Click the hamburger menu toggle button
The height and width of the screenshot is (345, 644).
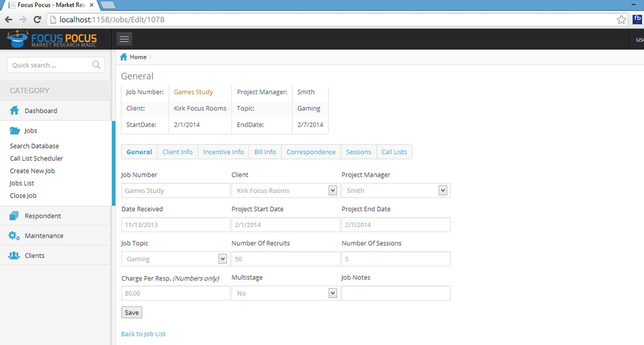coord(124,39)
